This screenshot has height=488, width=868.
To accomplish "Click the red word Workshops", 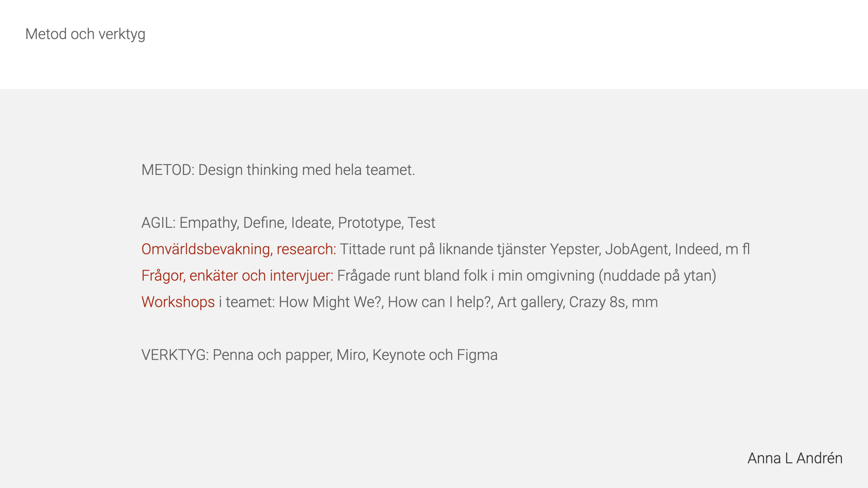I will tap(178, 302).
